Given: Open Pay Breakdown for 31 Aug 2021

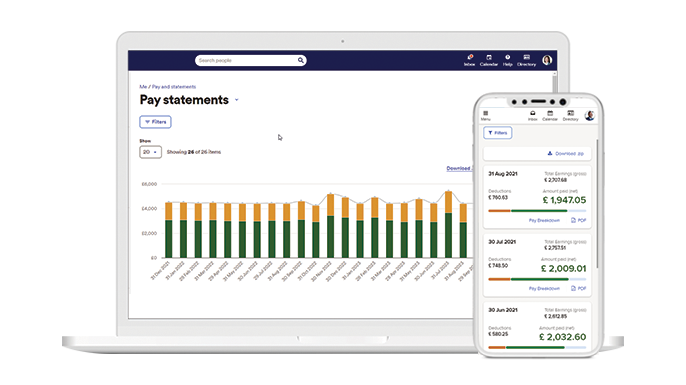Looking at the screenshot, I should (544, 220).
